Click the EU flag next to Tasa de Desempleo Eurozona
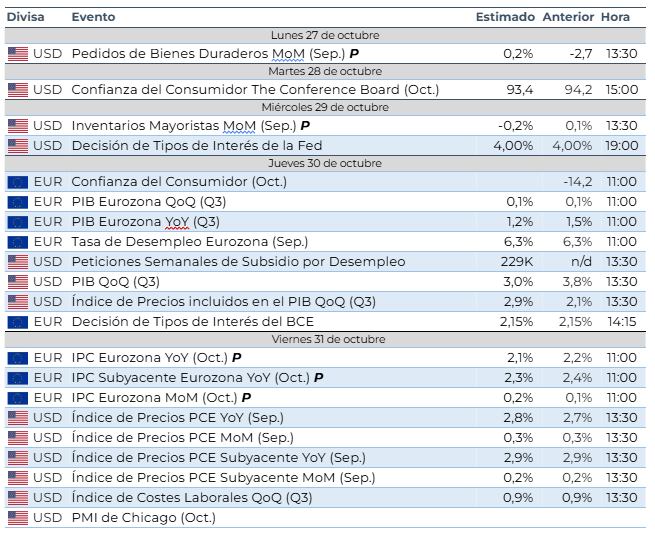 (17, 242)
